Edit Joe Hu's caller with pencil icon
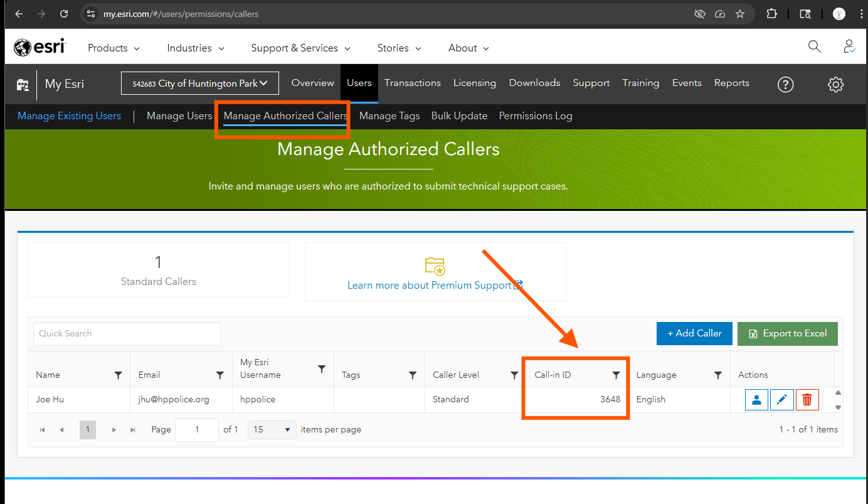Screen dimensions: 868x504 click(x=782, y=400)
